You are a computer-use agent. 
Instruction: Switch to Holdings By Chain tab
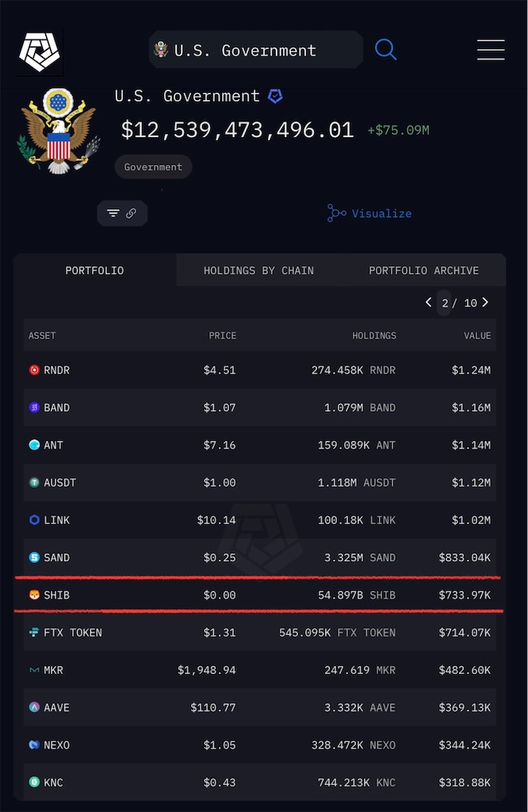point(258,270)
